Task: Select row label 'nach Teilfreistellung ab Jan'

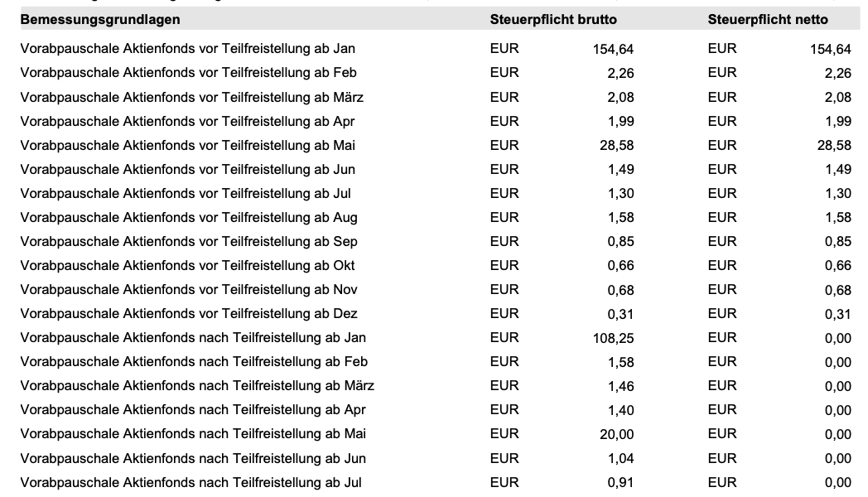Action: (x=193, y=338)
